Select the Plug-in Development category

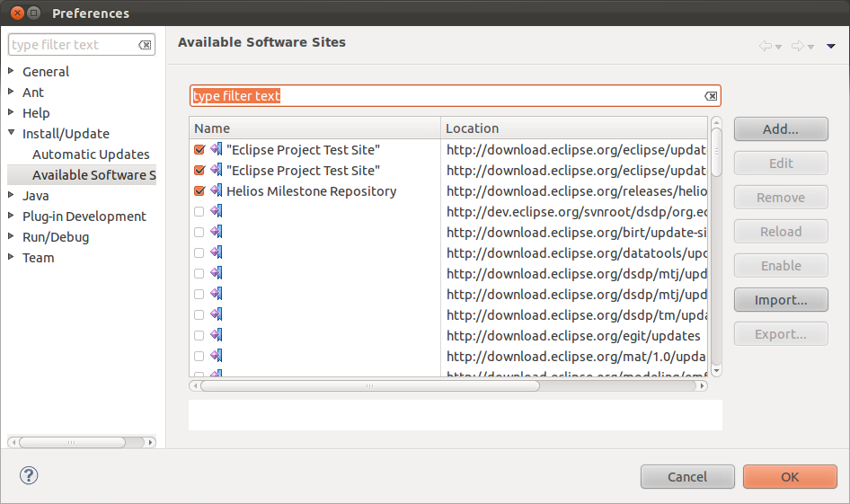click(84, 217)
